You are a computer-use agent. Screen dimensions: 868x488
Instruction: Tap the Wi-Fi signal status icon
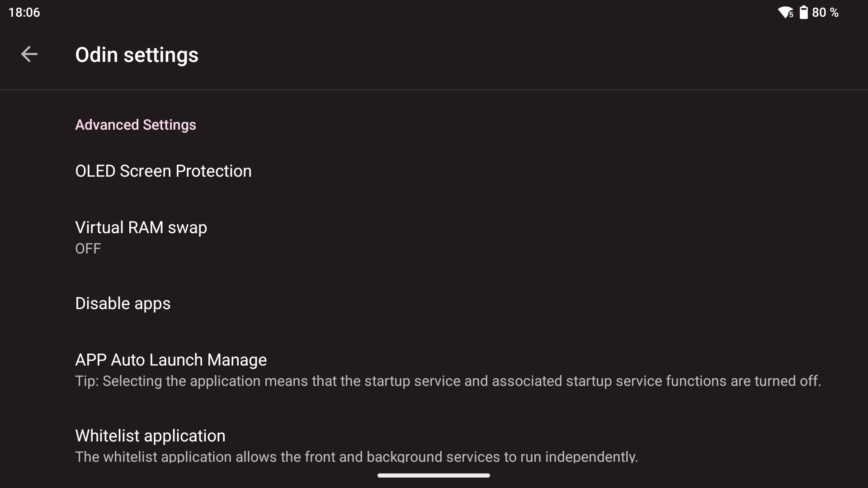[784, 12]
